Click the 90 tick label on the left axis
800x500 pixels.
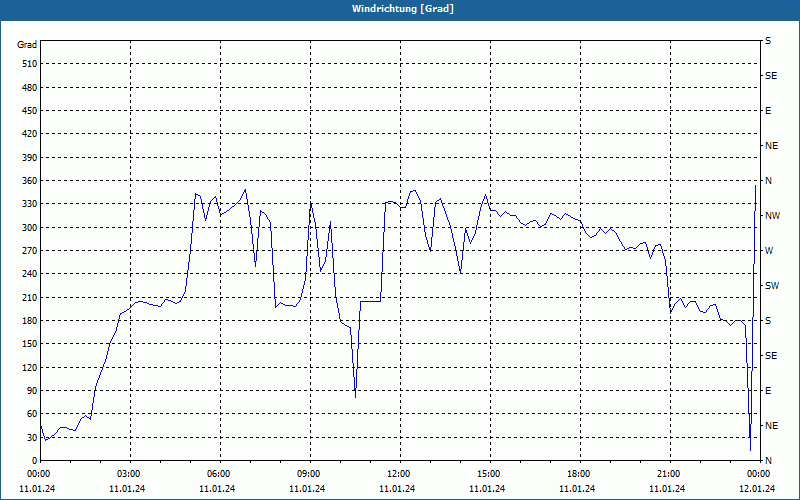32,391
